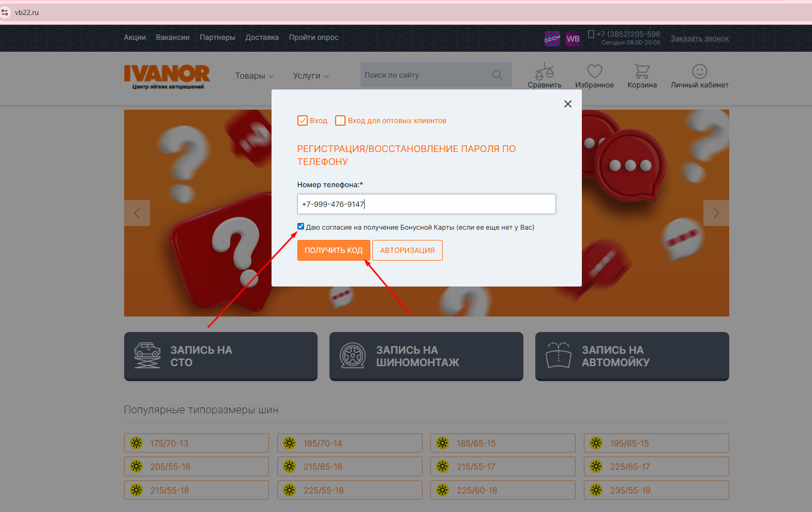Screen dimensions: 812x512
Task: Enable 'Вход для оптовых клиентов' checkbox
Action: coord(340,121)
